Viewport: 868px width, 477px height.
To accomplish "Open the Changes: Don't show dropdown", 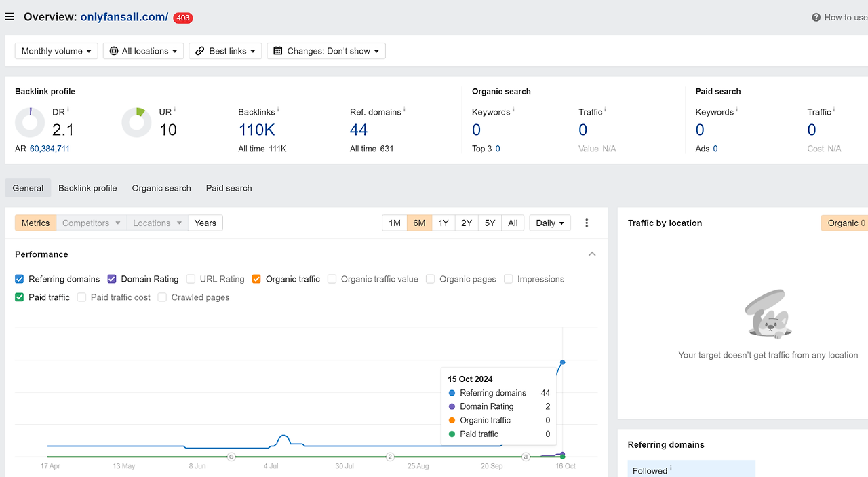I will click(x=326, y=51).
